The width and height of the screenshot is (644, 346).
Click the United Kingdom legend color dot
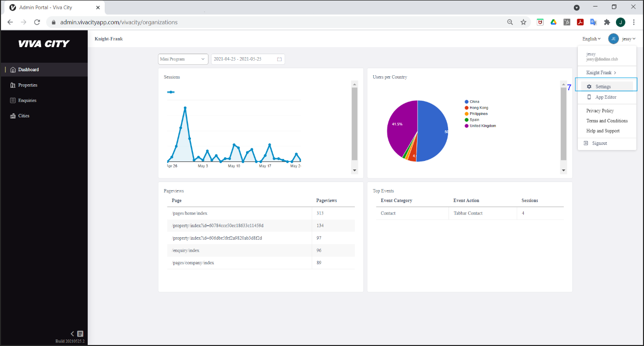467,126
